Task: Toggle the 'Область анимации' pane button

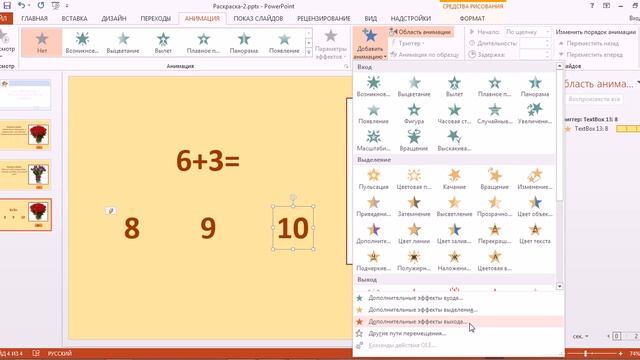Action: coord(420,32)
